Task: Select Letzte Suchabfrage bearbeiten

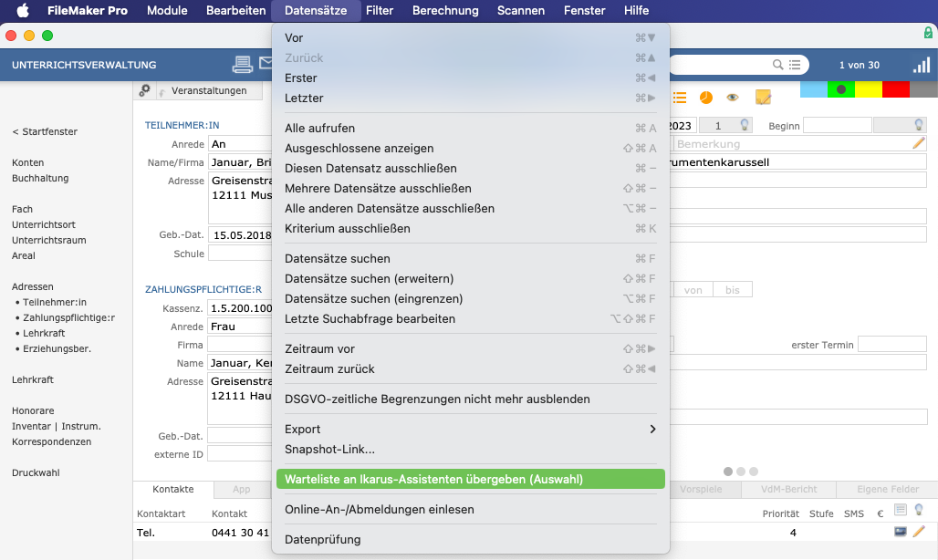Action: (x=470, y=318)
